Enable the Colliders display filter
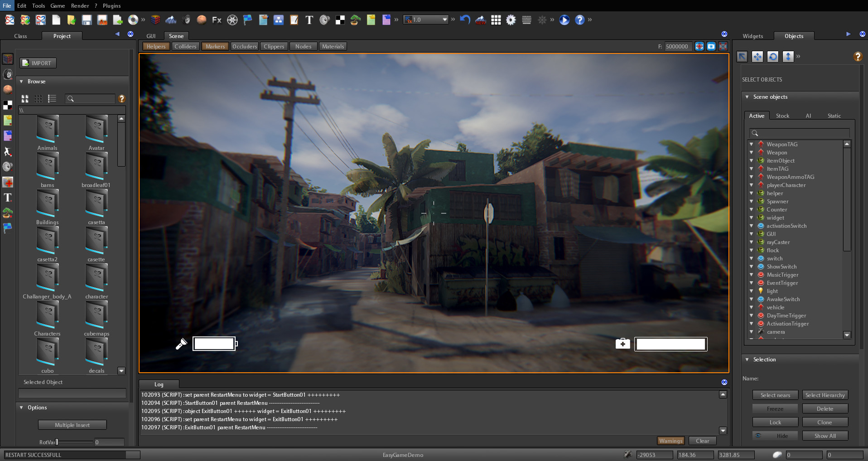This screenshot has width=868, height=461. coord(185,46)
